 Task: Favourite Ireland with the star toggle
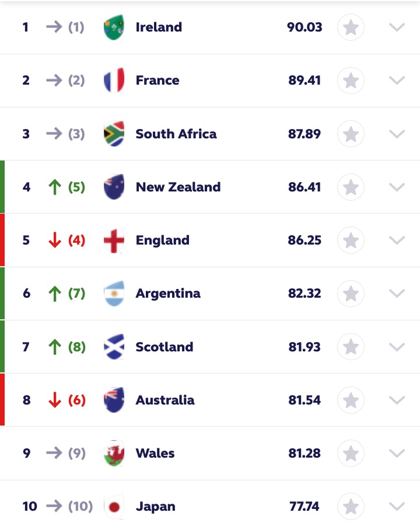[x=351, y=27]
